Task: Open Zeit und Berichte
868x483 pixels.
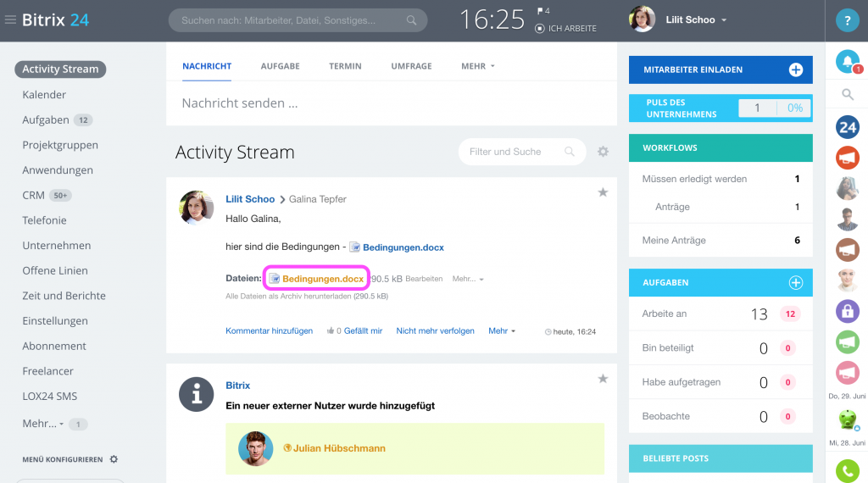Action: pyautogui.click(x=64, y=296)
